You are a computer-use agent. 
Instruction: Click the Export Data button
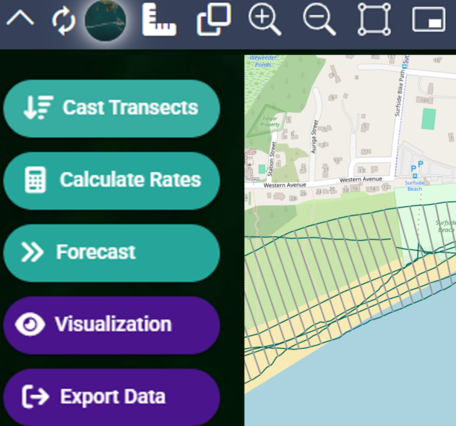coord(112,397)
